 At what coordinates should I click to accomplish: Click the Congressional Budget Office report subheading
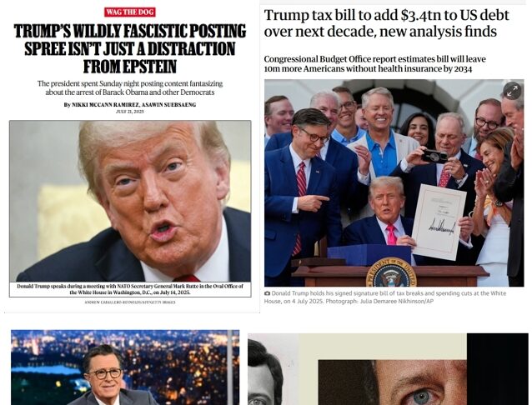pos(374,64)
